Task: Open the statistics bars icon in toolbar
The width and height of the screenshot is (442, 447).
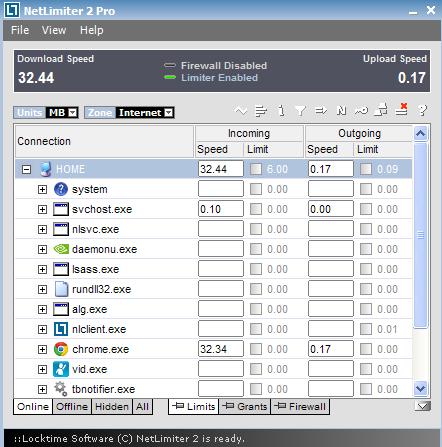Action: (x=261, y=111)
